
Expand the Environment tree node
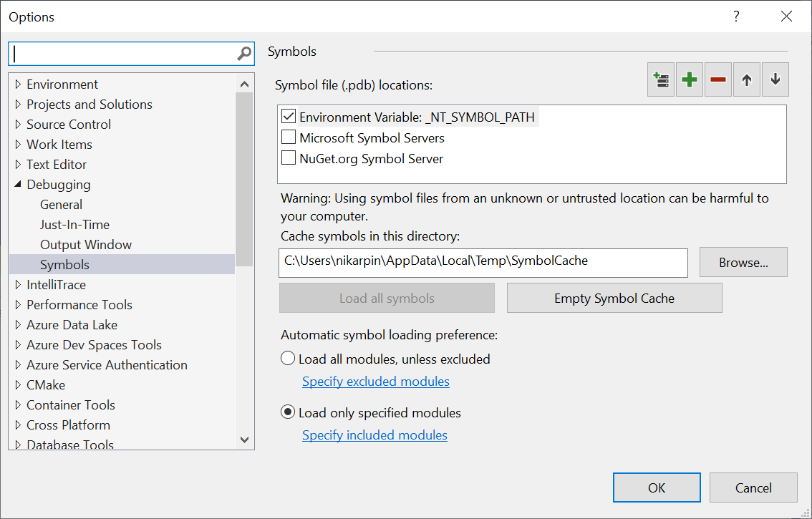pyautogui.click(x=18, y=84)
